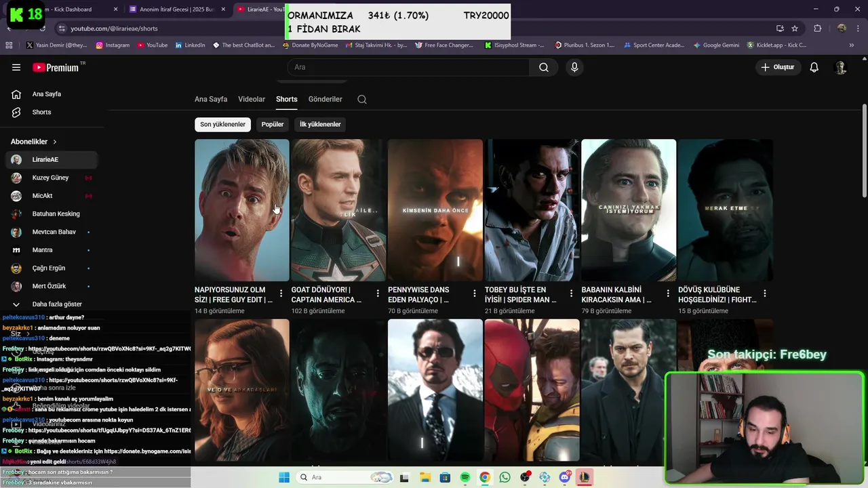Open the Chrome three-dot menu

856,28
